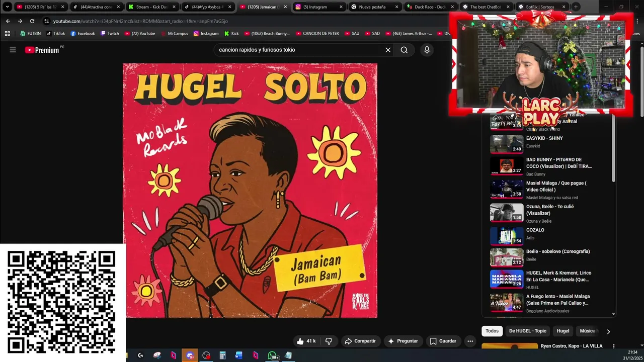Dislike the video with thumbs down

pyautogui.click(x=329, y=341)
